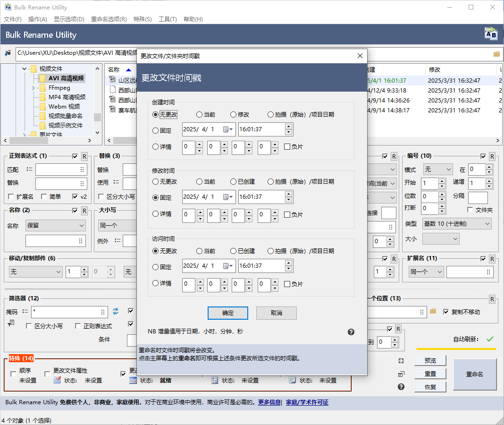Click the blue refresh icon beside mask field

(116, 312)
